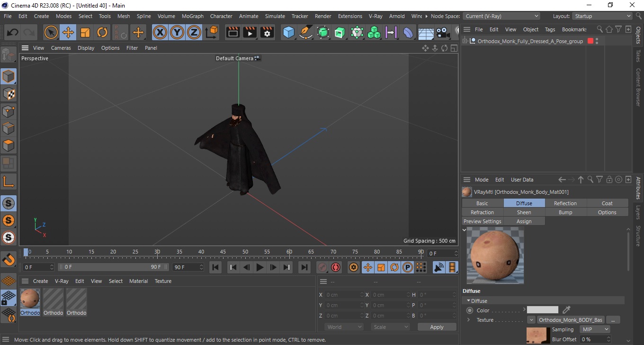Toggle Z axis lock
This screenshot has height=345, width=644.
pyautogui.click(x=194, y=33)
